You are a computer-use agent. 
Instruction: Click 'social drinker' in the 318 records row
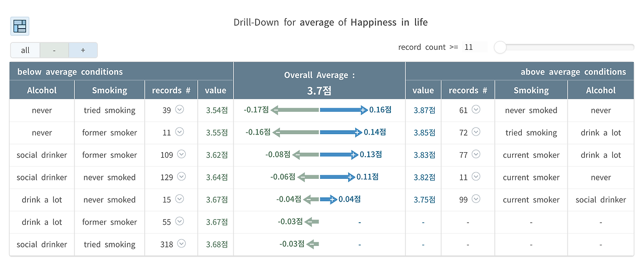pyautogui.click(x=42, y=244)
